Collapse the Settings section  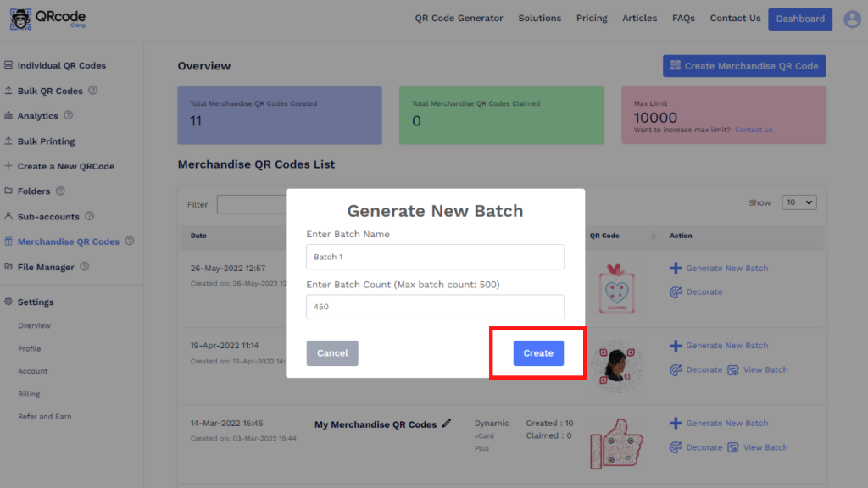pos(37,302)
